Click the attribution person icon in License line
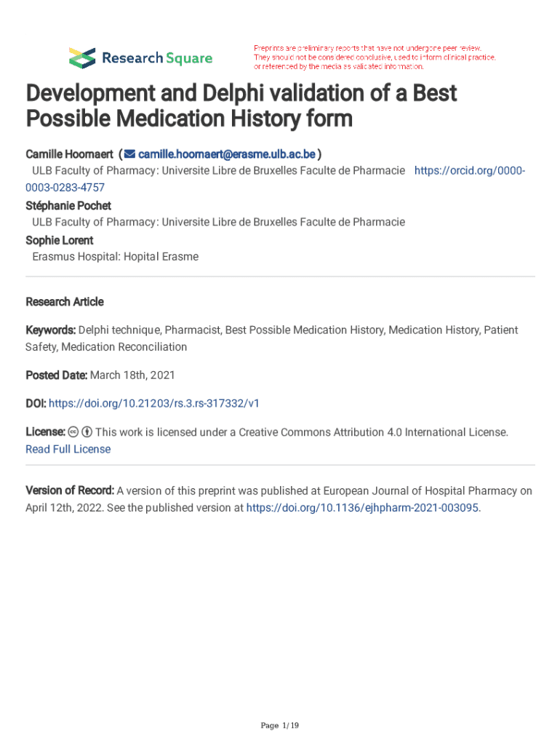This screenshot has height=745, width=560. pos(87,432)
